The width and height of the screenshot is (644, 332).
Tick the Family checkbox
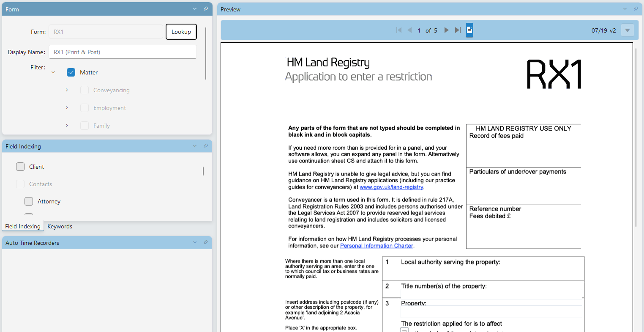click(85, 126)
